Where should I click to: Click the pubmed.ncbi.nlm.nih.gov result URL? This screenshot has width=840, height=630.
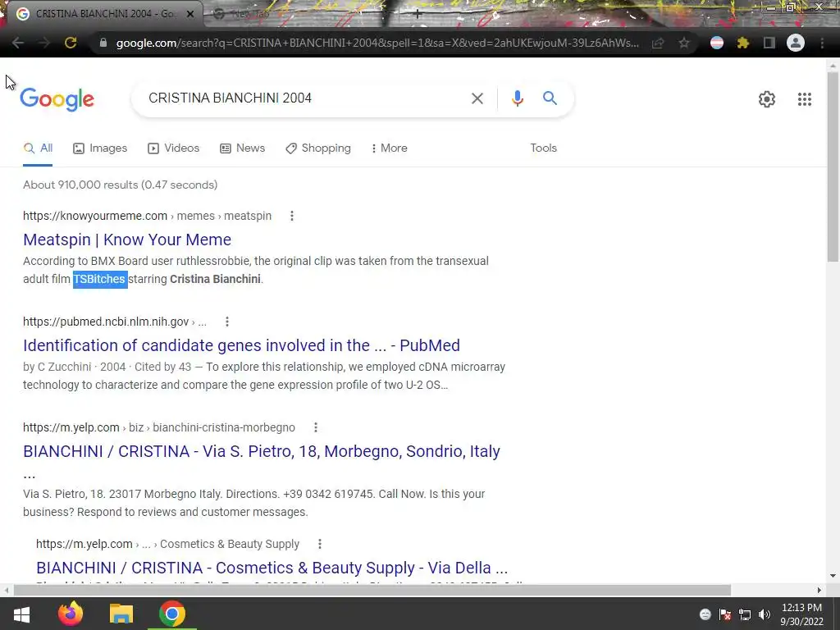coord(115,322)
